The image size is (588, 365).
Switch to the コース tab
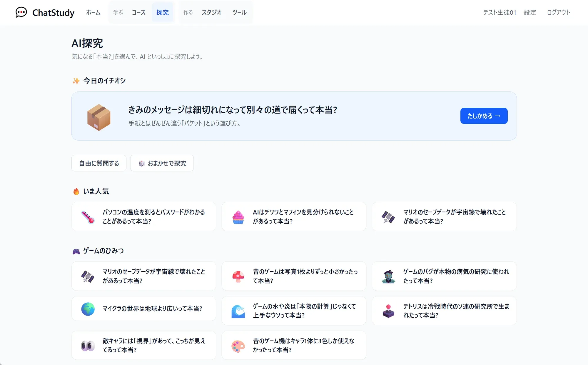138,12
